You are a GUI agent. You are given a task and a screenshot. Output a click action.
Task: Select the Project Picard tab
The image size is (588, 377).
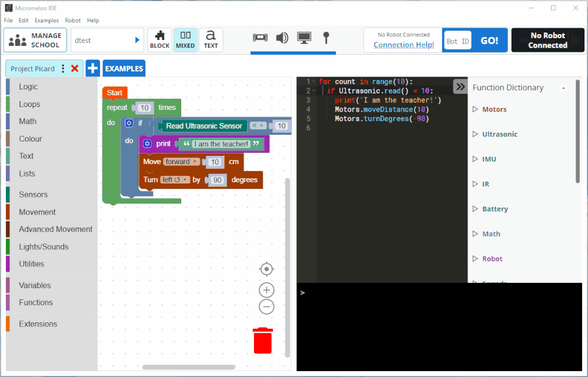coord(32,68)
